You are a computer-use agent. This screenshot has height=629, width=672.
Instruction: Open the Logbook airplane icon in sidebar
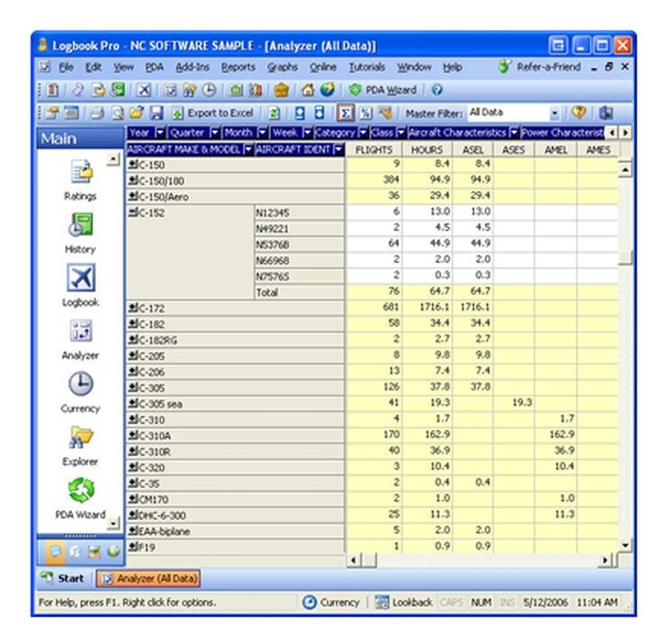81,278
